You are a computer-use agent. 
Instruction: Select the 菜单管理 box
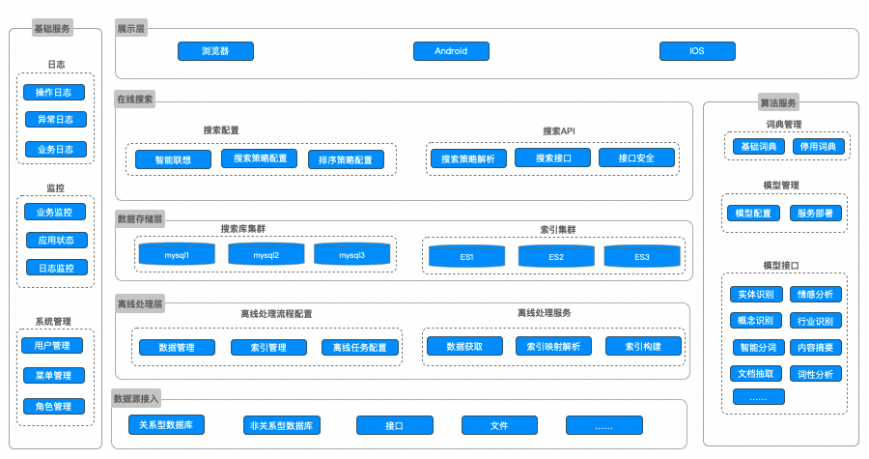coord(54,375)
